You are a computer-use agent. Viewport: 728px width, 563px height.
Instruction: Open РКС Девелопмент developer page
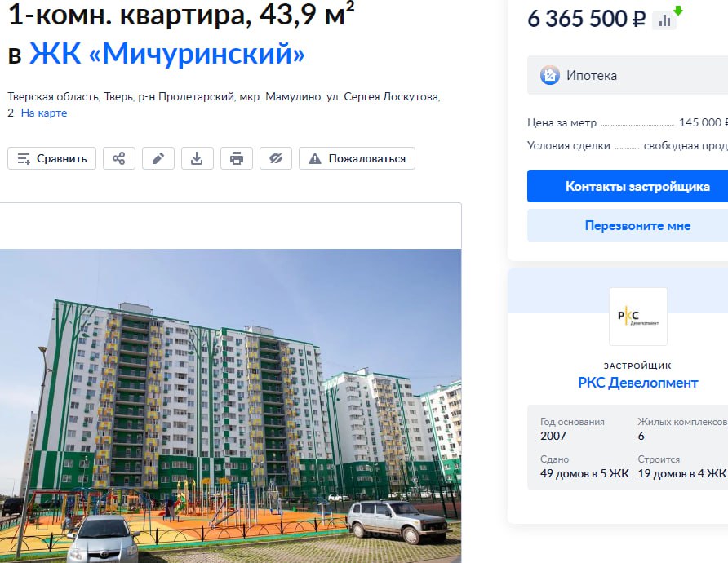click(638, 383)
